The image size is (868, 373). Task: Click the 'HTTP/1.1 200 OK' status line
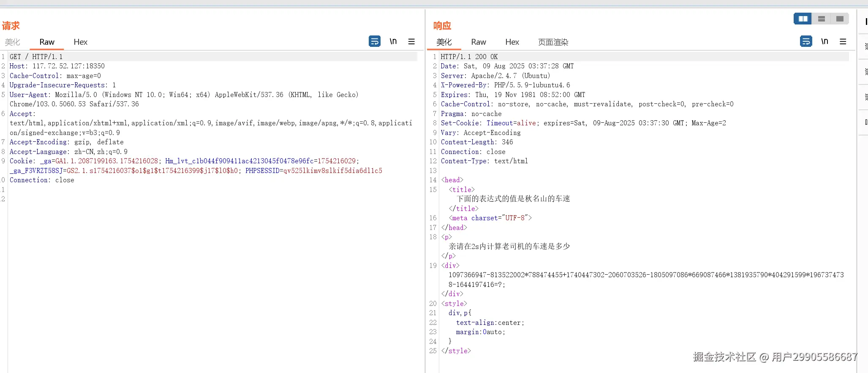coord(469,57)
